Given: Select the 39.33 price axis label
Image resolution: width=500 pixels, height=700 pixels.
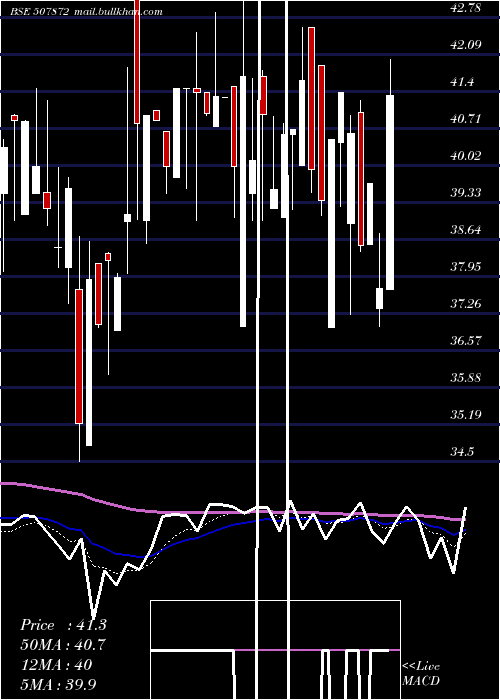Looking at the screenshot, I should pyautogui.click(x=466, y=192).
